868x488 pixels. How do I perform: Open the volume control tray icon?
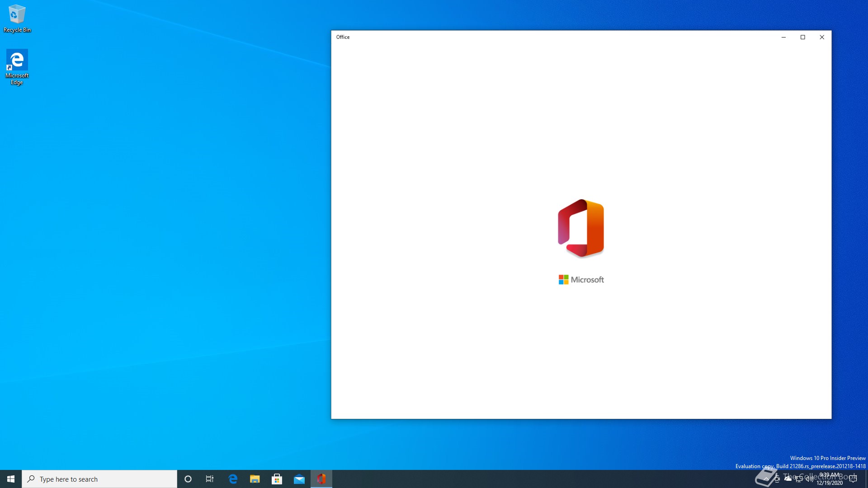pyautogui.click(x=809, y=479)
